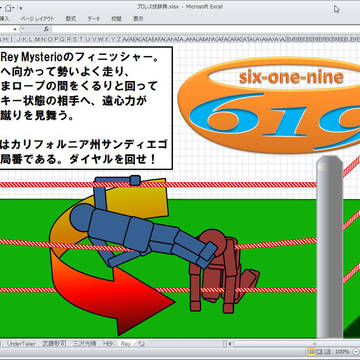The image size is (360, 360).
Task: Open the 挿入 ribbon tab
Action: pyautogui.click(x=5, y=19)
